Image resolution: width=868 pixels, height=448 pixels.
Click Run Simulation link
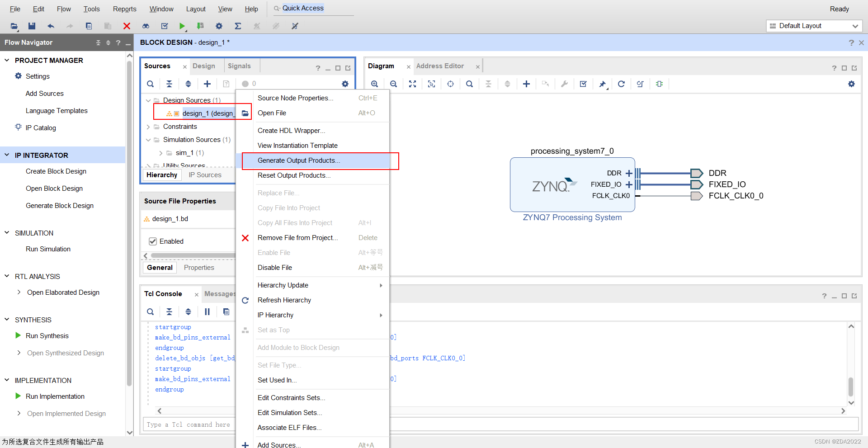(48, 249)
